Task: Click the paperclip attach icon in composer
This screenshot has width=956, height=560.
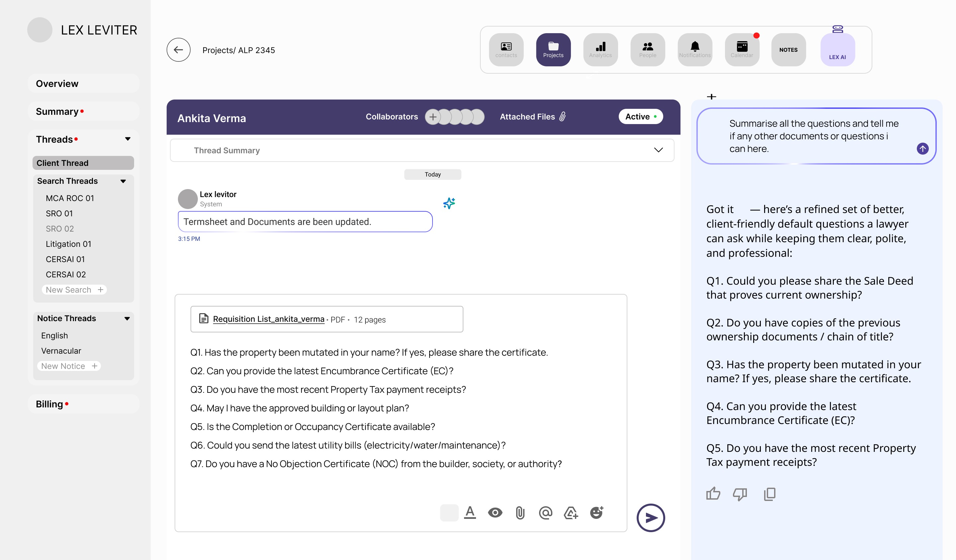Action: point(520,513)
